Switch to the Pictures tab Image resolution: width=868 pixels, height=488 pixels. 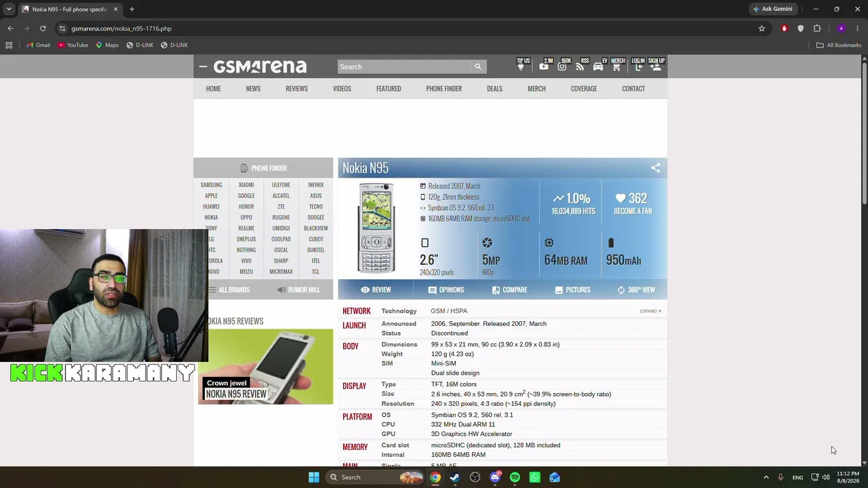[x=573, y=290]
